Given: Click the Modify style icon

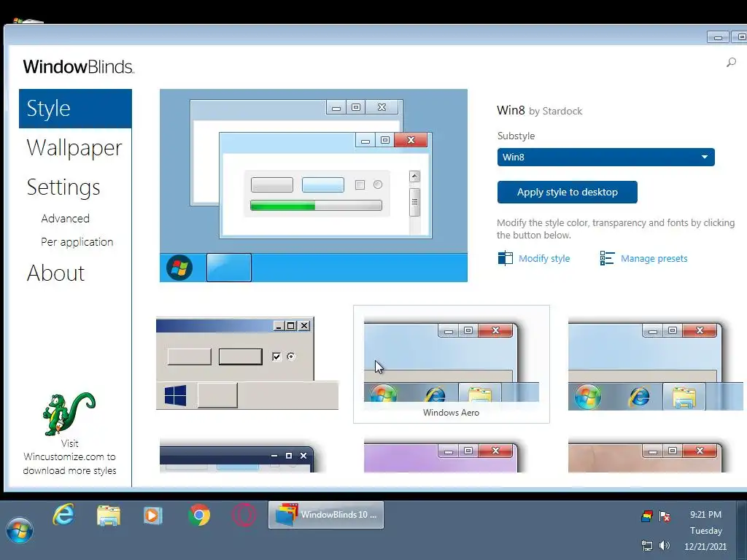Looking at the screenshot, I should coord(505,258).
